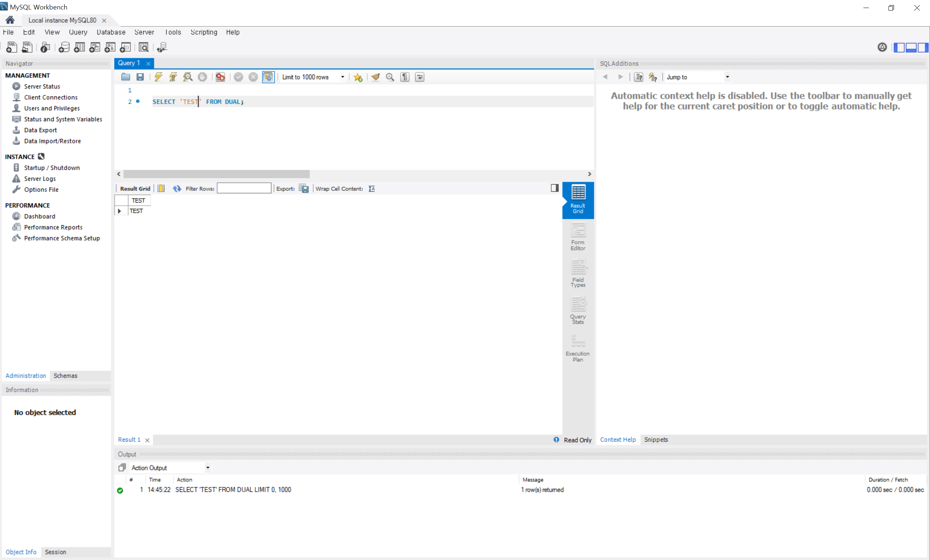This screenshot has height=560, width=930.
Task: Stop the running query icon
Action: (x=203, y=77)
